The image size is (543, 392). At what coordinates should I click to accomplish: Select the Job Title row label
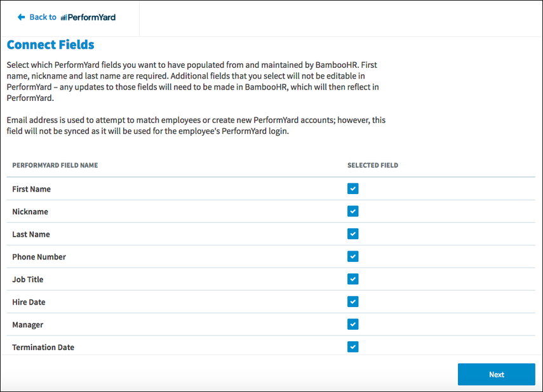coord(28,279)
